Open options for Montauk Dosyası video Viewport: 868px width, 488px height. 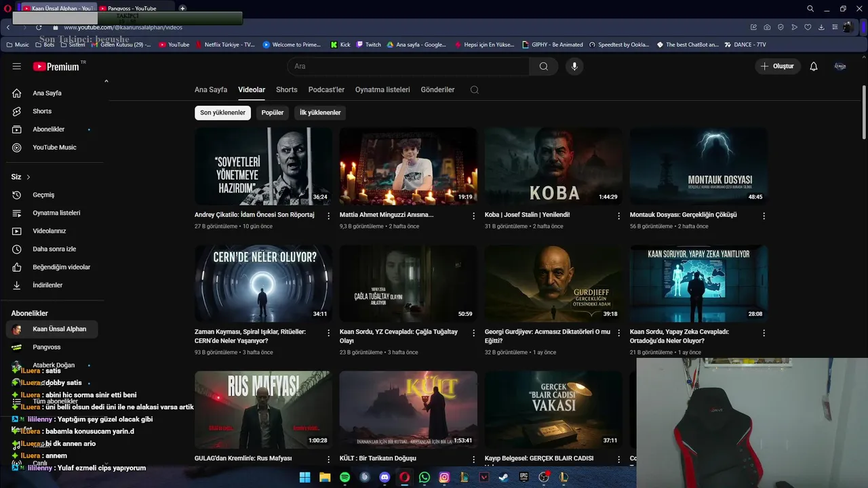point(764,216)
